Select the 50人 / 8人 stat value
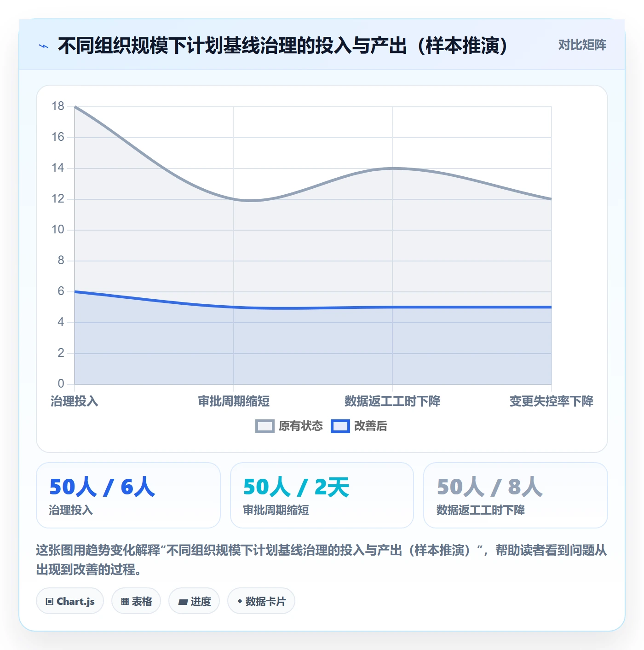This screenshot has height=650, width=644. [x=489, y=487]
